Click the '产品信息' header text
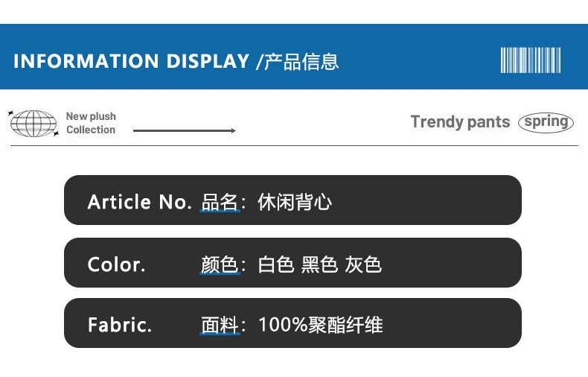This screenshot has width=588, height=377. [301, 61]
